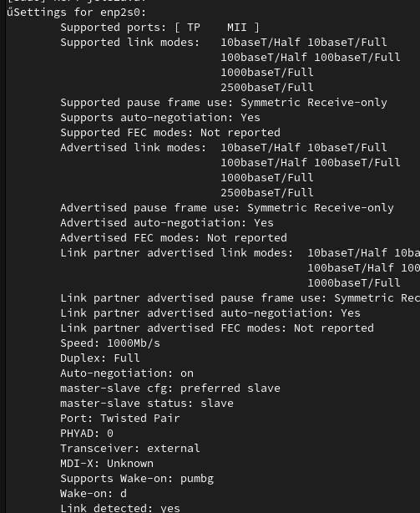420x513 pixels.
Task: Click 'Advertised FEC modes: Not reported'
Action: click(174, 238)
